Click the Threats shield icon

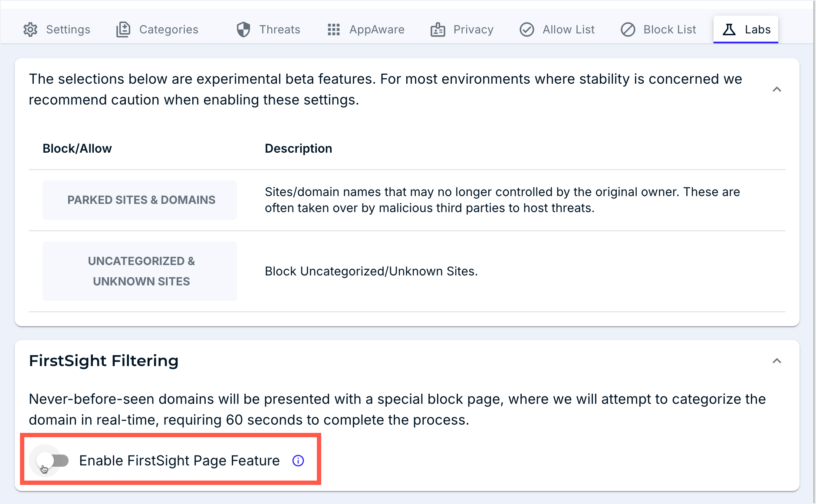coord(243,29)
